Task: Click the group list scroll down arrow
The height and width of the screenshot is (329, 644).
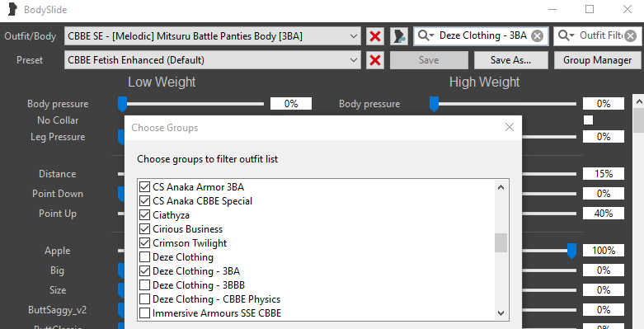Action: 501,313
